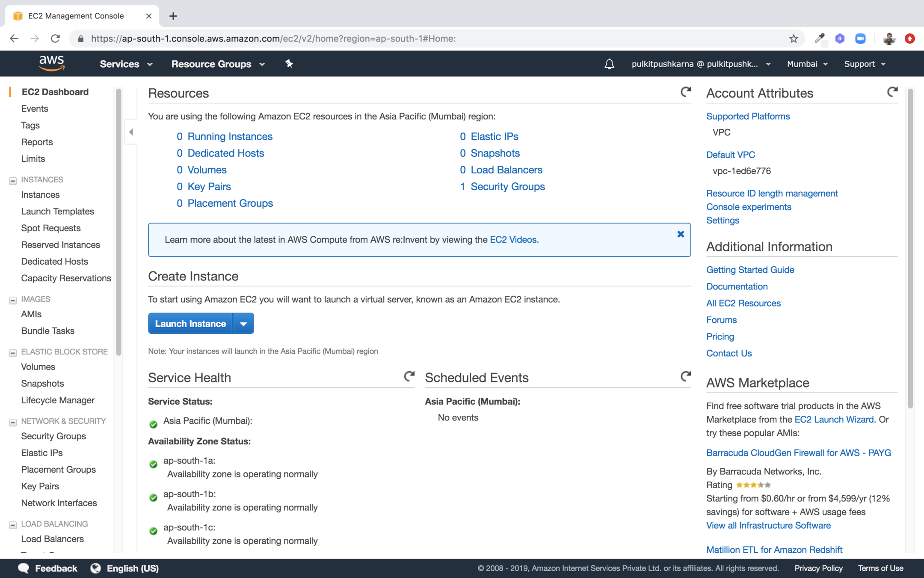Go back in browser history
Screen dimensions: 924x578
(14, 39)
